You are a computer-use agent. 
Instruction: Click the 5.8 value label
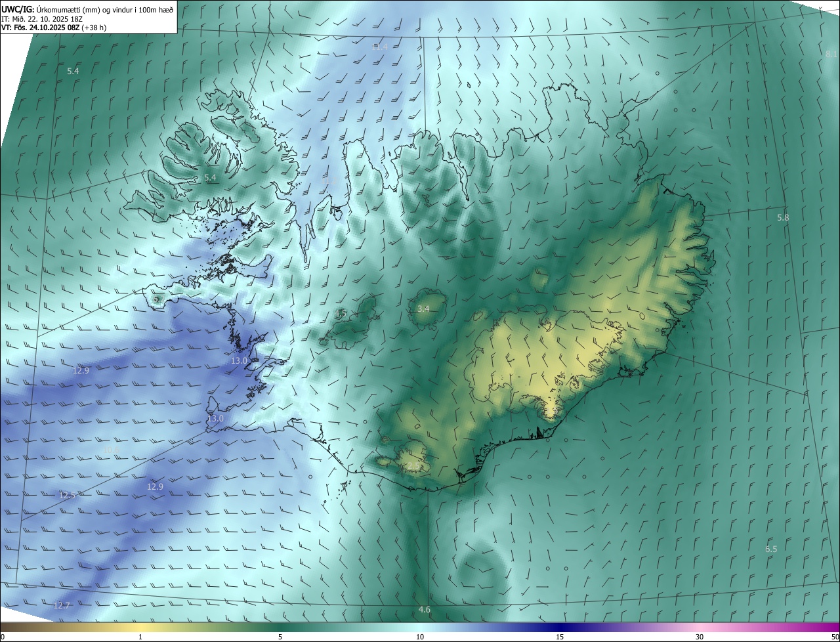point(783,217)
